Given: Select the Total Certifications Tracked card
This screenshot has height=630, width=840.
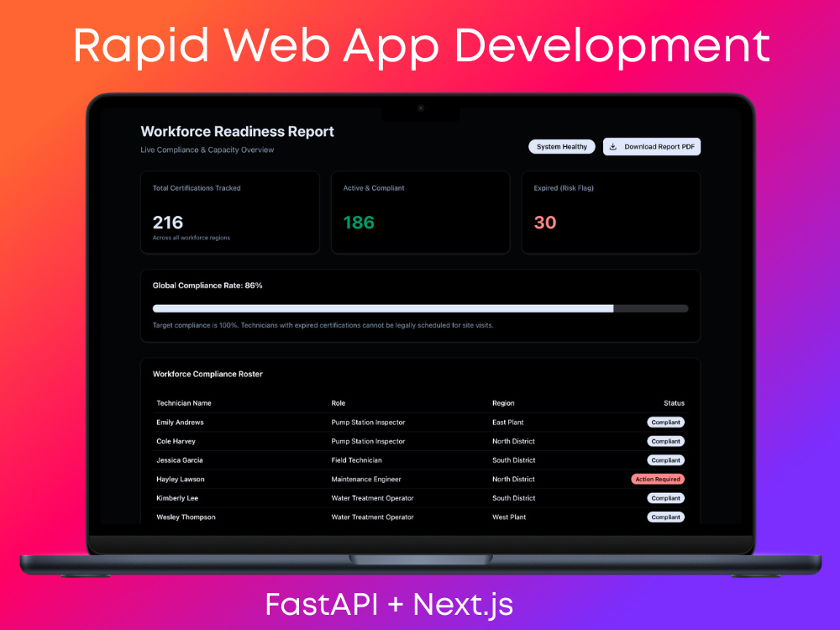Looking at the screenshot, I should tap(230, 213).
